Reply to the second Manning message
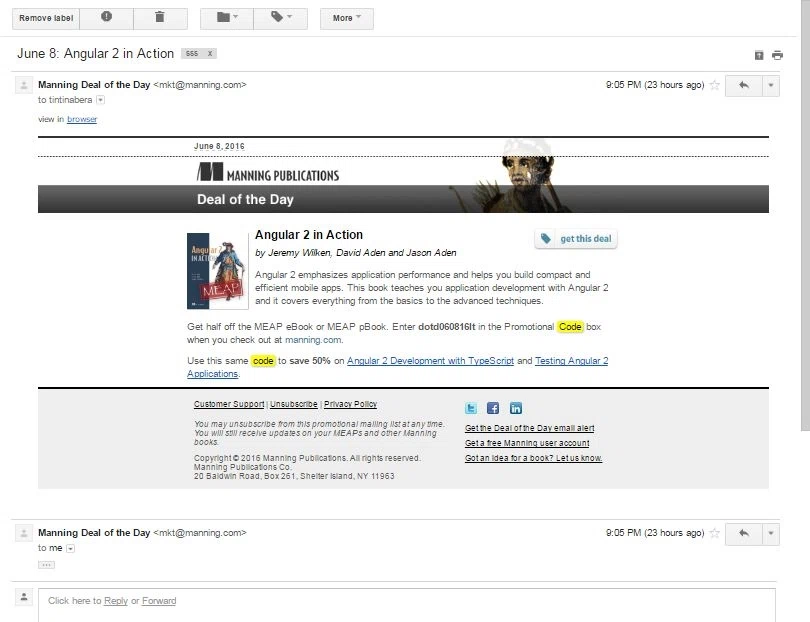The image size is (810, 622). click(744, 533)
